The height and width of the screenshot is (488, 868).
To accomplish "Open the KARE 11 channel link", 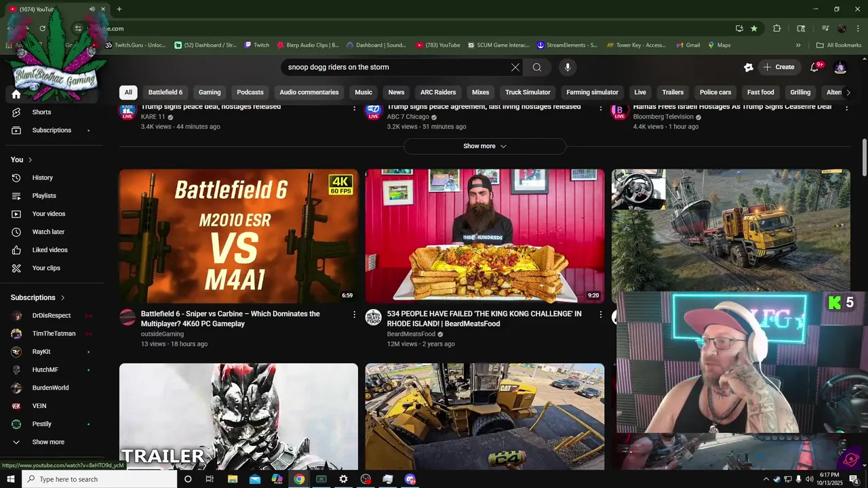I will click(153, 117).
